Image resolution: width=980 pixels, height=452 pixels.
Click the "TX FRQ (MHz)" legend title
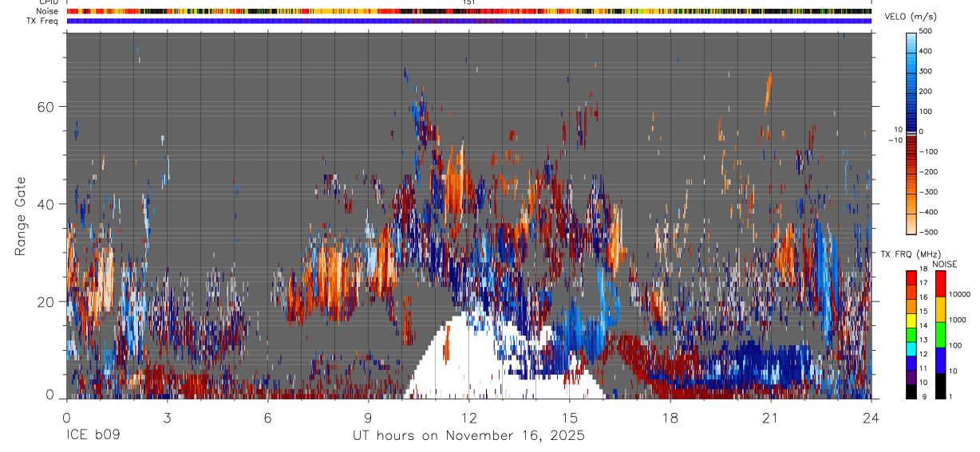coord(911,254)
